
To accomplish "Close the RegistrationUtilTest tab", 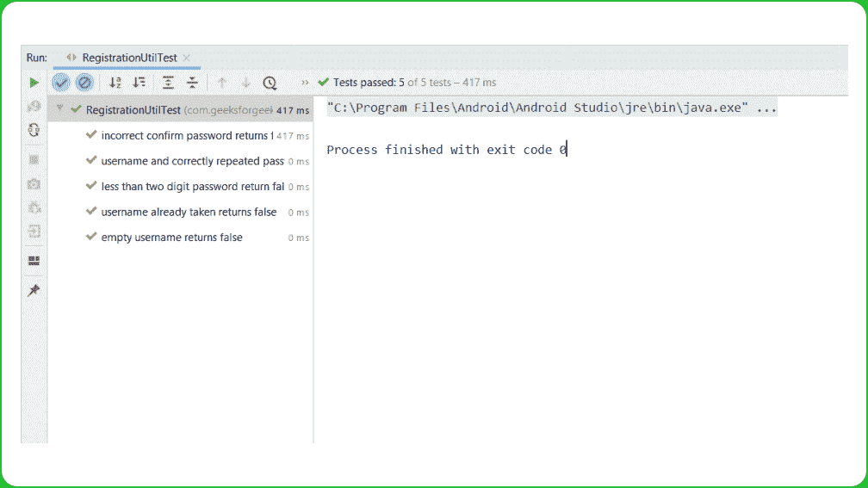I will point(187,58).
